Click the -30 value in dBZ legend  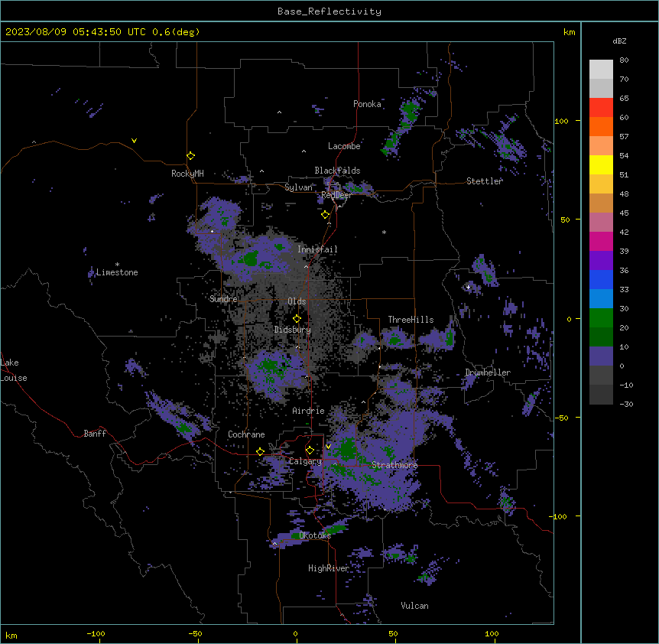pos(626,404)
